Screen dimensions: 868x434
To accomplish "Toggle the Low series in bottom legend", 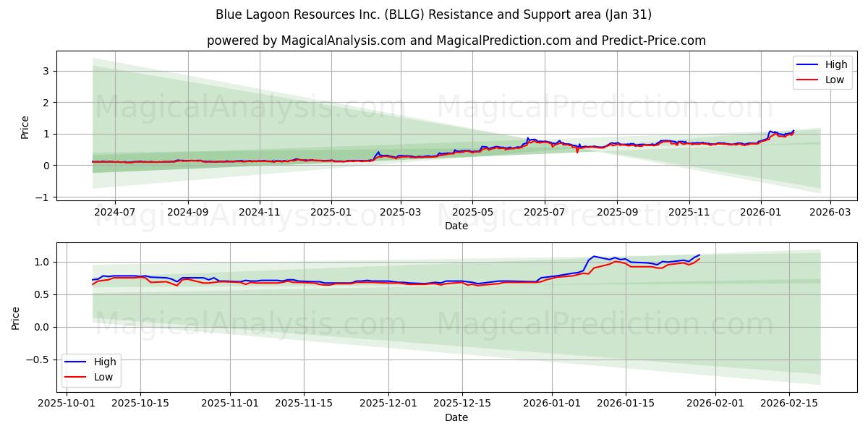I will [x=102, y=376].
